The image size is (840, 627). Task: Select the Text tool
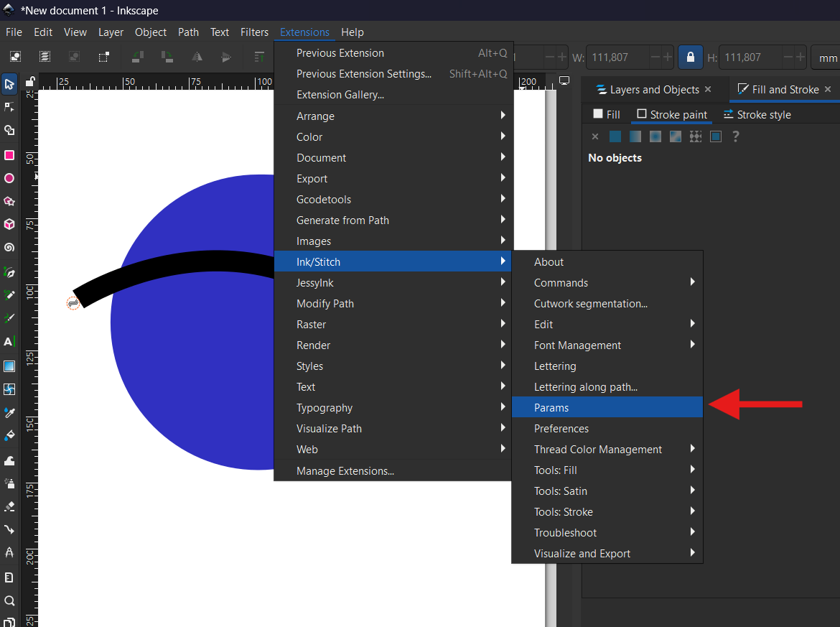tap(9, 341)
